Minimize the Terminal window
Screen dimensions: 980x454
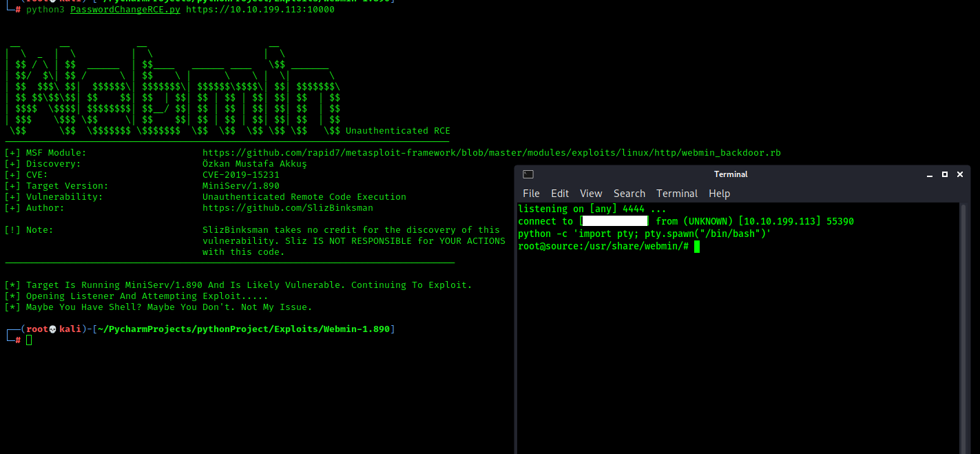[x=929, y=174]
